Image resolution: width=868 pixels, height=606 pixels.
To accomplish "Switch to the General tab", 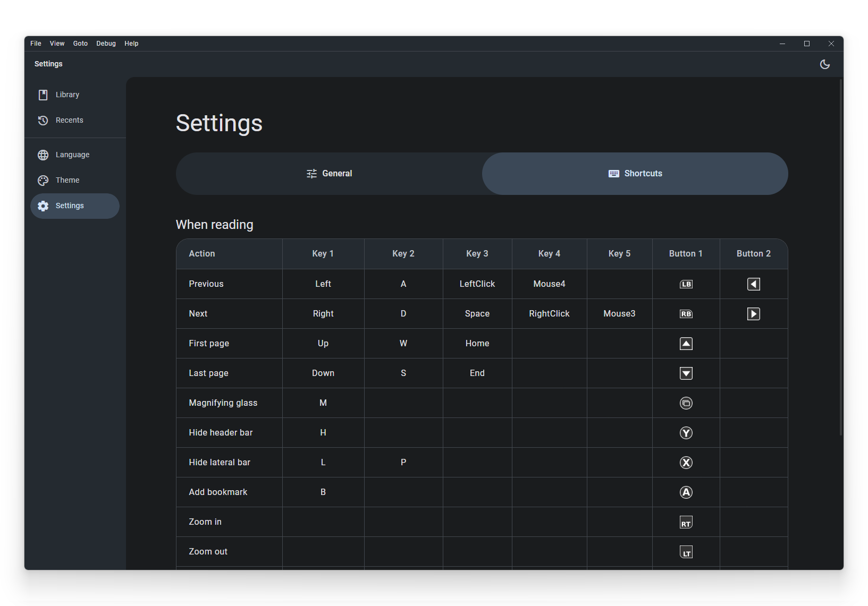I will 329,173.
